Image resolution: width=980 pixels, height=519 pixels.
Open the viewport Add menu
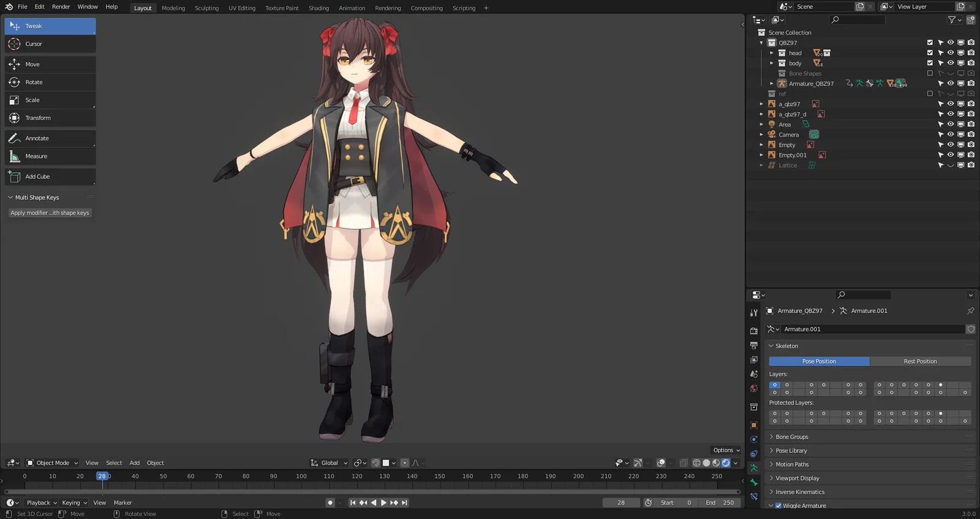coord(135,463)
